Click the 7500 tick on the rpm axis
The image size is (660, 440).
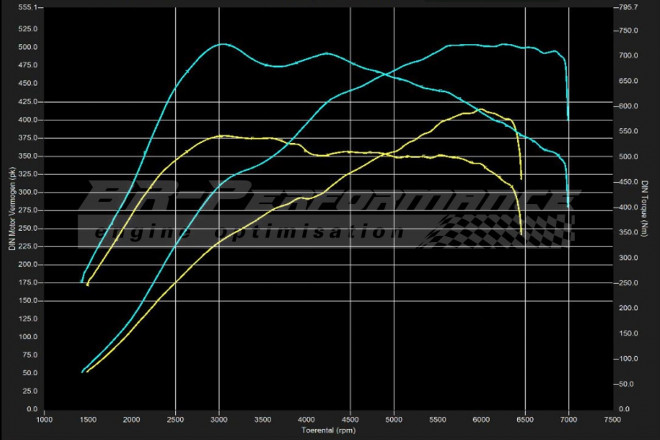coord(612,419)
